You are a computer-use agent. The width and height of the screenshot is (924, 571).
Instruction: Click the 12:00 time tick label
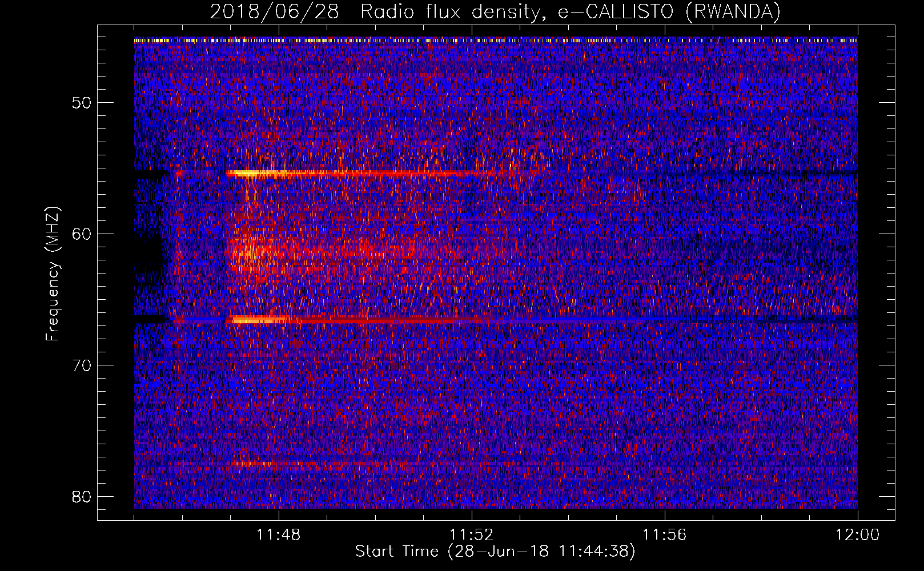click(x=857, y=535)
